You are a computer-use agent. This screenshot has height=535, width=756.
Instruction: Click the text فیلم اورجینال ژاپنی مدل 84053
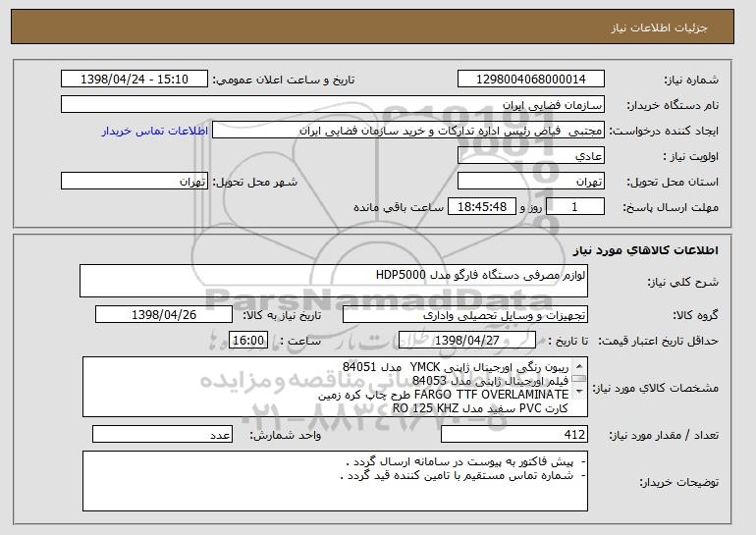pyautogui.click(x=490, y=381)
